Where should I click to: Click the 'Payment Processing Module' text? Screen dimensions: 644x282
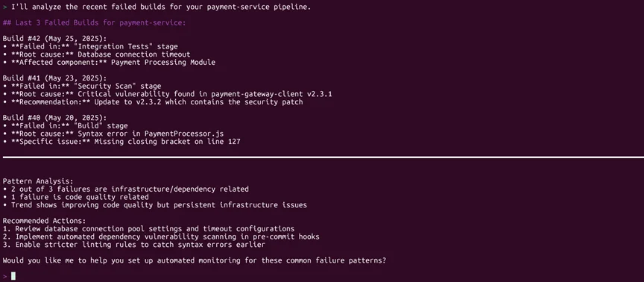tap(163, 63)
